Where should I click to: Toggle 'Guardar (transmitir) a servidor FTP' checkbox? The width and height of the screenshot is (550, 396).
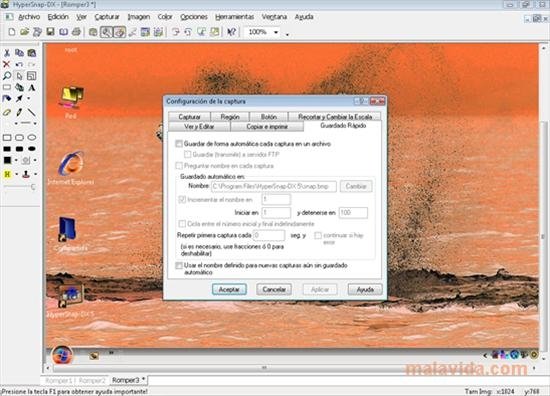click(188, 154)
